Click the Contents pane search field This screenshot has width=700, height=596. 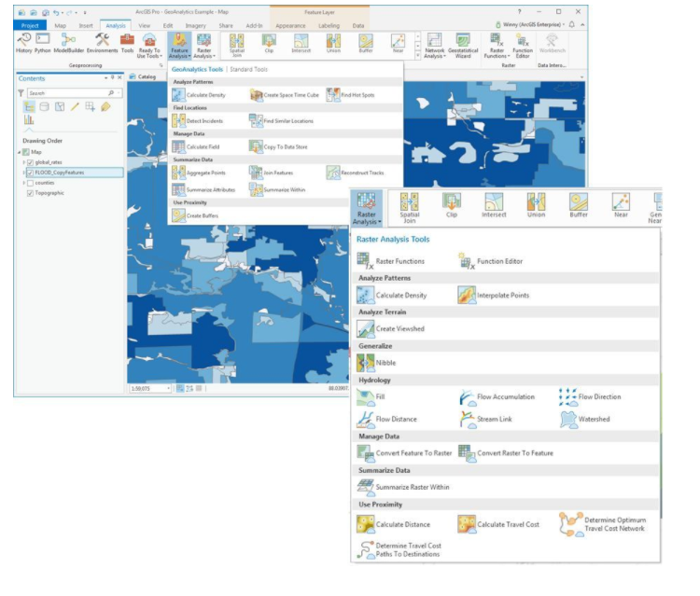(67, 93)
